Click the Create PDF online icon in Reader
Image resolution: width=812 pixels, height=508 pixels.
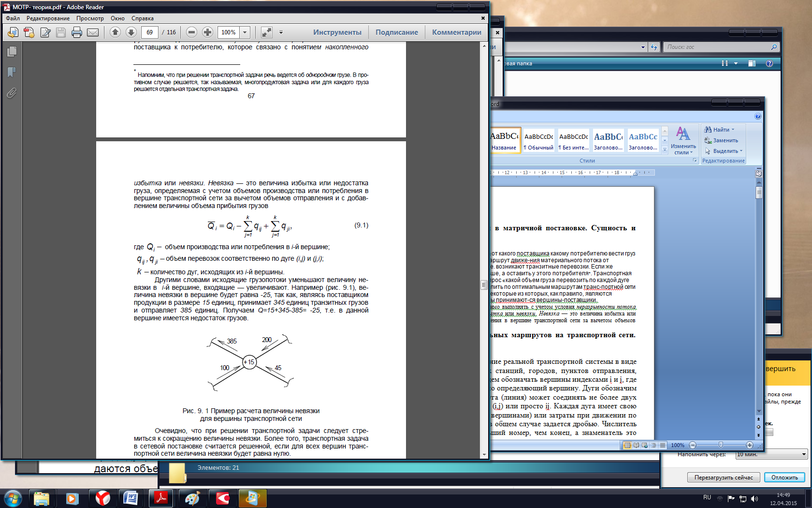click(x=13, y=32)
